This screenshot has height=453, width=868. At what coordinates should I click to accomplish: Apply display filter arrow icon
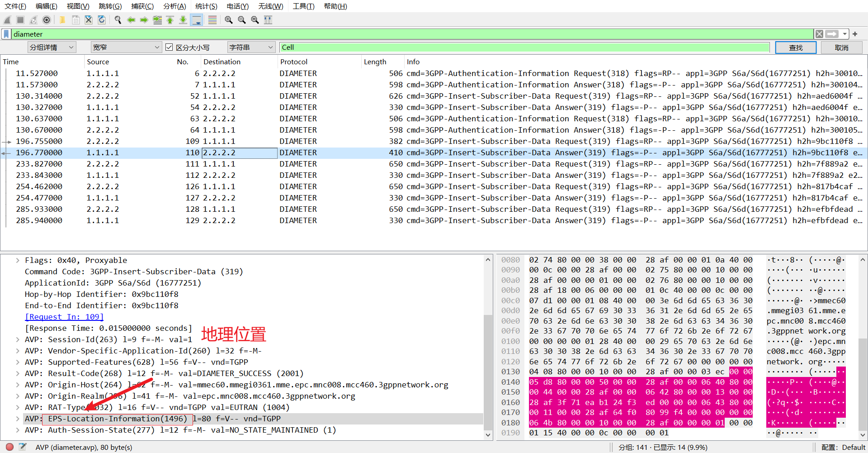(832, 34)
